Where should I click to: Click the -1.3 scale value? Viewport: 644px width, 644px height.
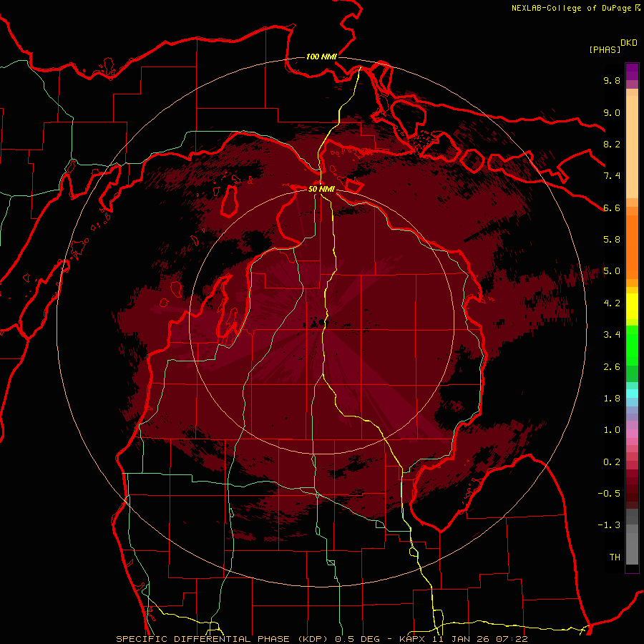pos(609,525)
